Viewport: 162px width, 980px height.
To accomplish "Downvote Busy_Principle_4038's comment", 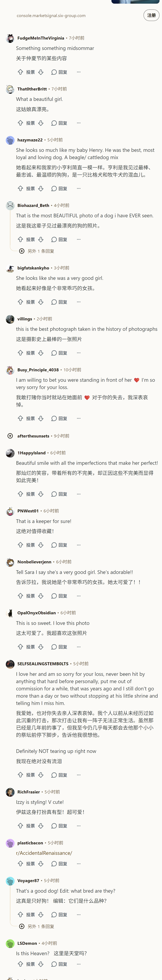I will coord(41,418).
